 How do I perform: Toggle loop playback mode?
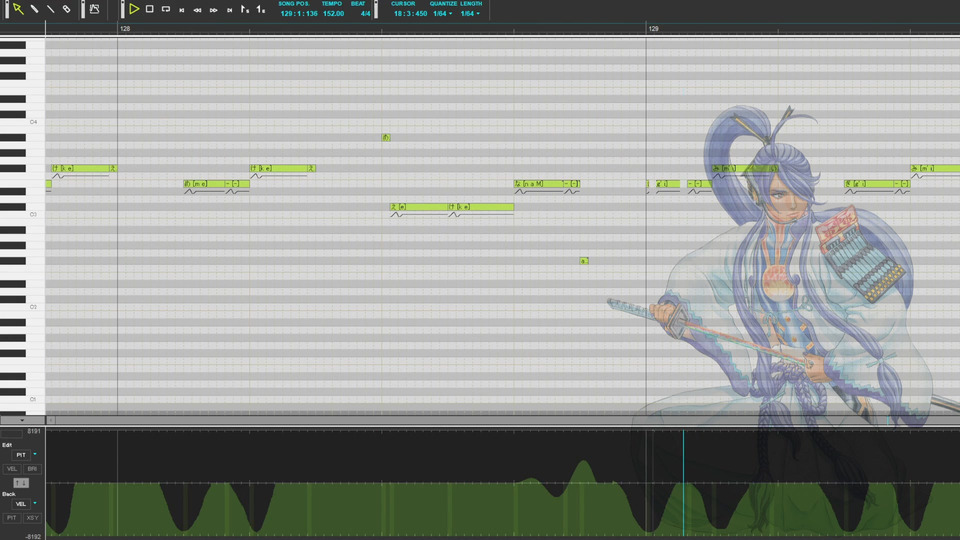(166, 9)
